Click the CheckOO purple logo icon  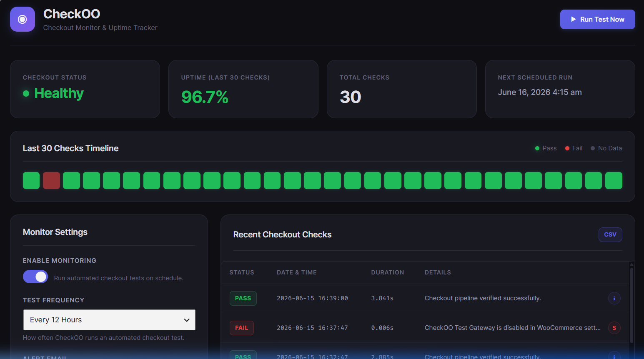[23, 19]
